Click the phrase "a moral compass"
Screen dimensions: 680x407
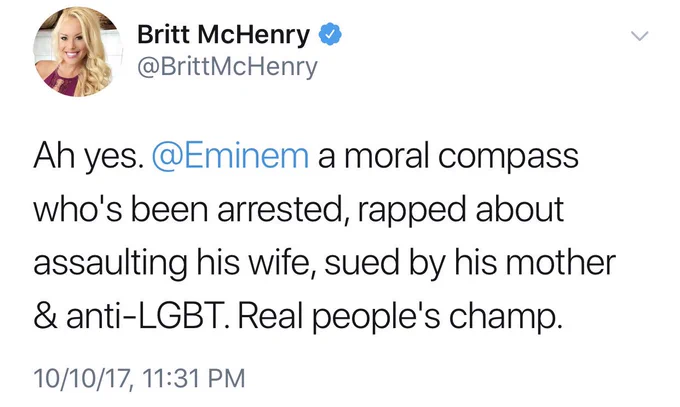(x=448, y=157)
